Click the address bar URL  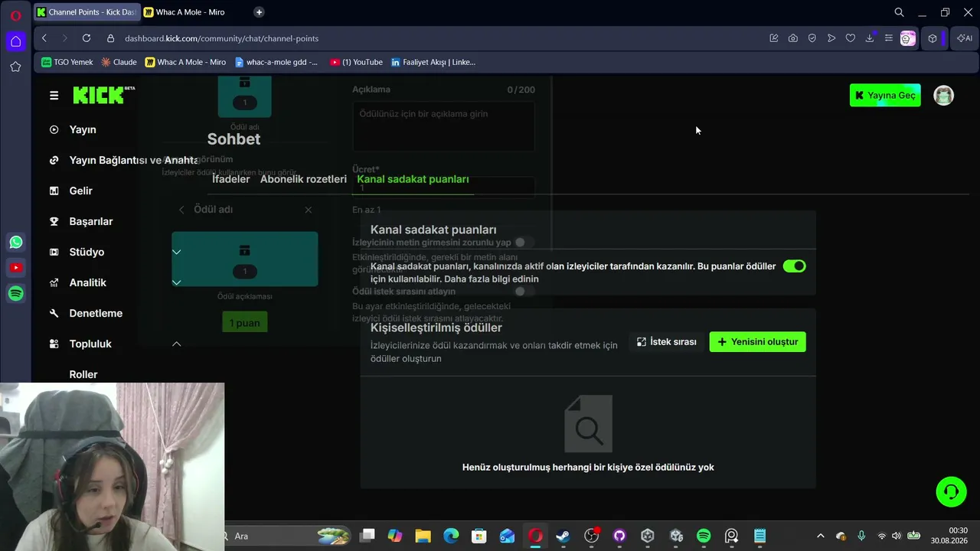(221, 38)
